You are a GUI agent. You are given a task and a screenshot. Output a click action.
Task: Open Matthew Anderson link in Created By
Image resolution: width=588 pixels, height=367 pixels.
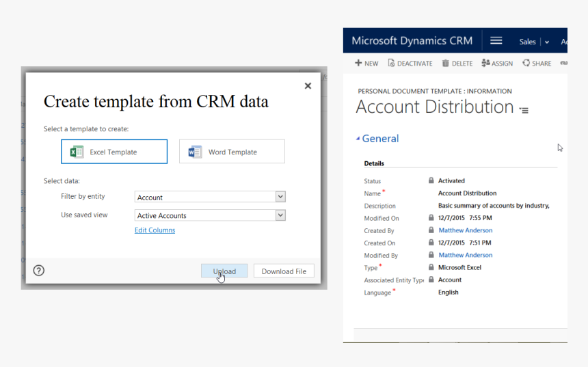tap(466, 230)
